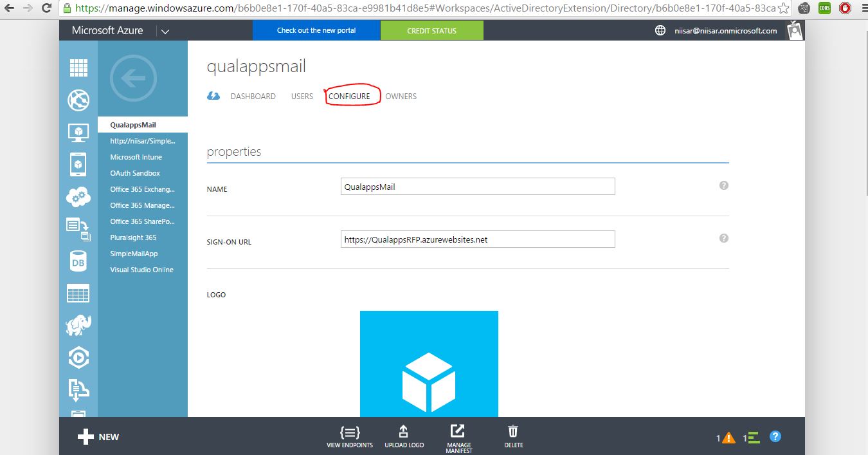The image size is (868, 455).
Task: Switch to the Owners tab
Action: point(401,96)
